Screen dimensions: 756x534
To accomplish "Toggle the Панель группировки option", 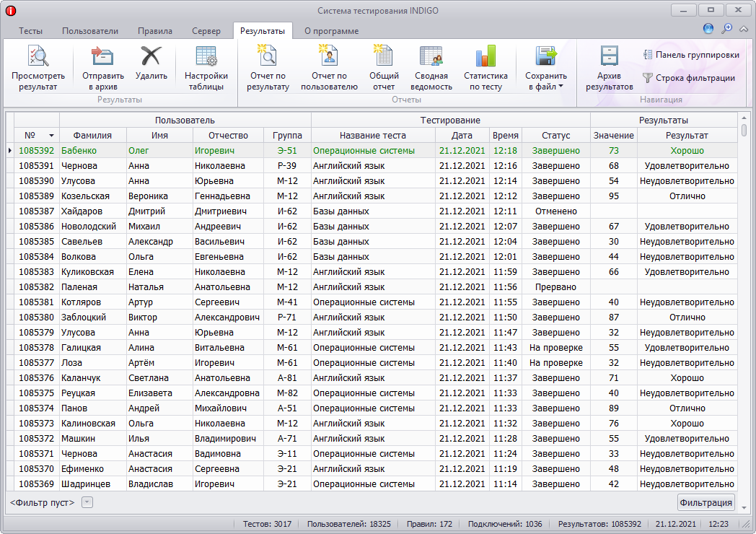I will (690, 55).
